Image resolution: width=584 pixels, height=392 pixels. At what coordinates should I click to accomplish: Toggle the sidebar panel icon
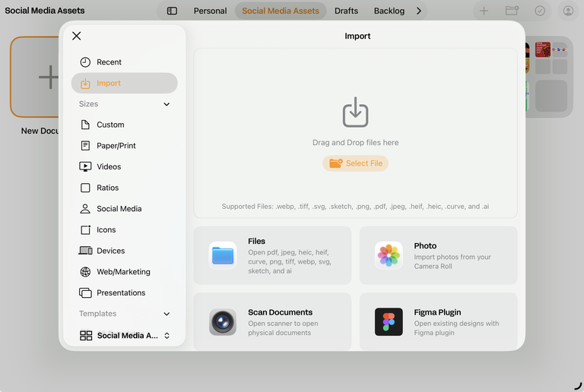(172, 11)
